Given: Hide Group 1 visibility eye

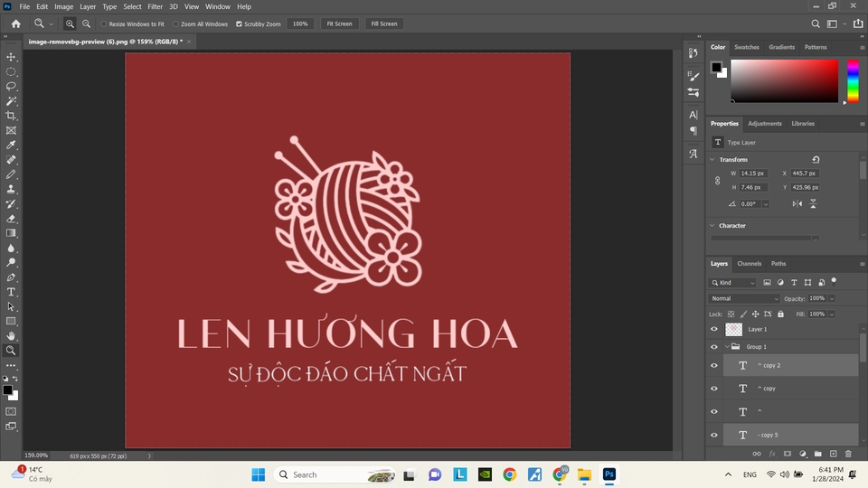Looking at the screenshot, I should click(714, 347).
